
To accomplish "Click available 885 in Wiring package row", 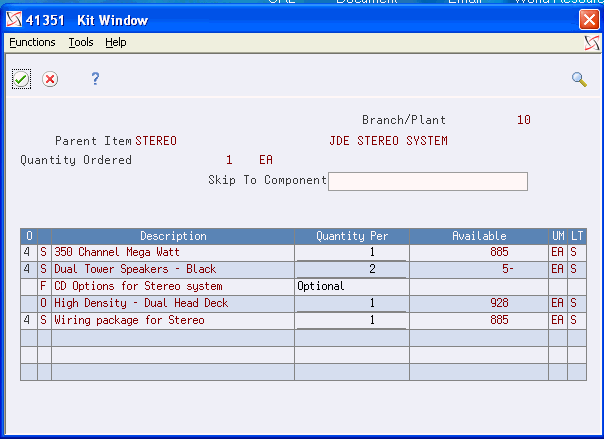I will [x=499, y=320].
